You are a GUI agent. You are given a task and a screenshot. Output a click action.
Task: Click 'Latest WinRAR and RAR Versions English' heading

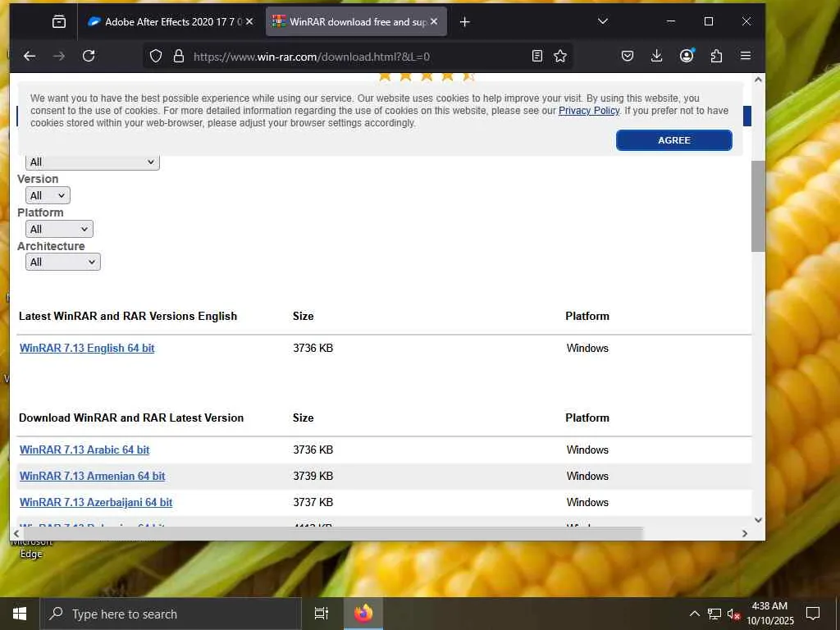(x=128, y=316)
